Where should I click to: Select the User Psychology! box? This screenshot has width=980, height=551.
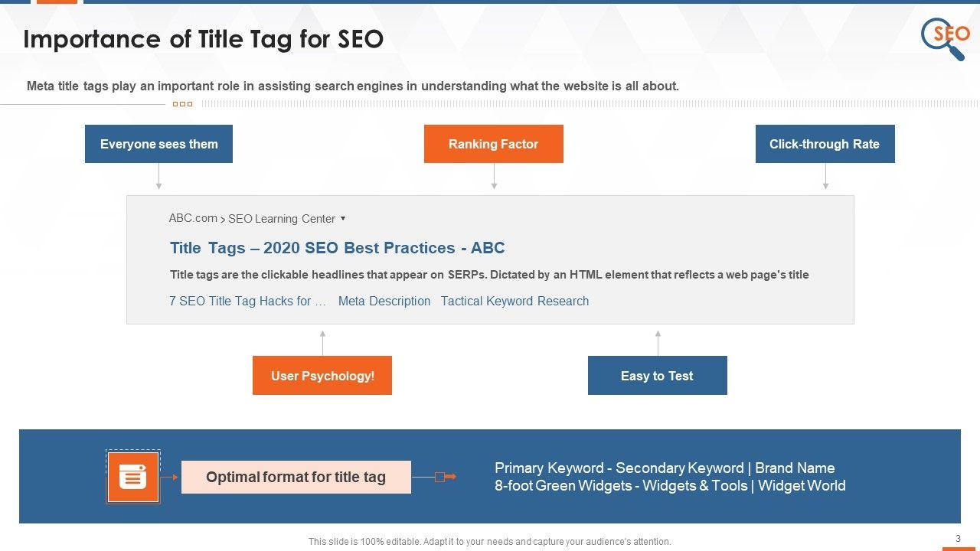[322, 376]
